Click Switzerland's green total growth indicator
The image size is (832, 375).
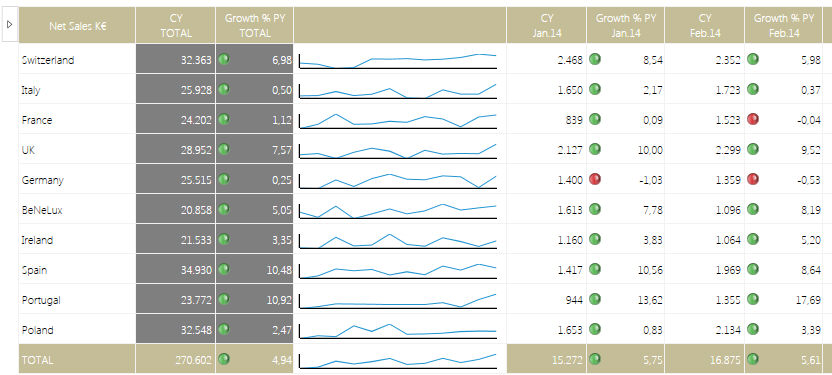[224, 59]
